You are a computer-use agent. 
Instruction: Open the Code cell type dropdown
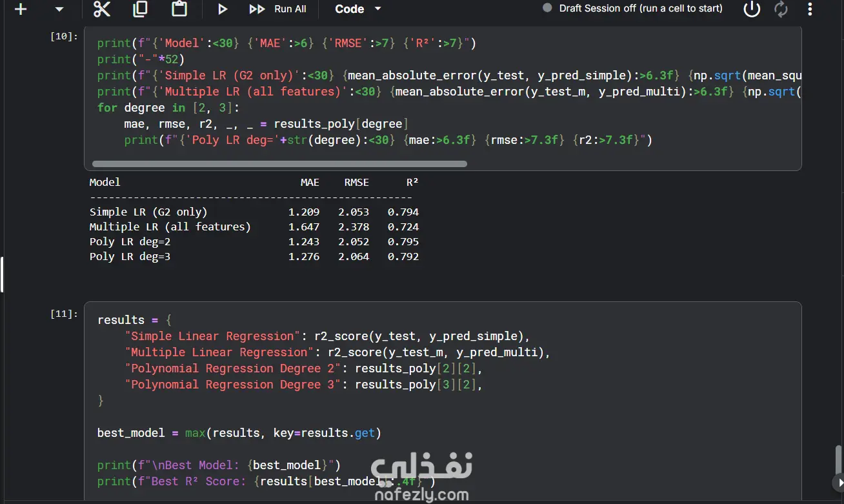pos(359,9)
